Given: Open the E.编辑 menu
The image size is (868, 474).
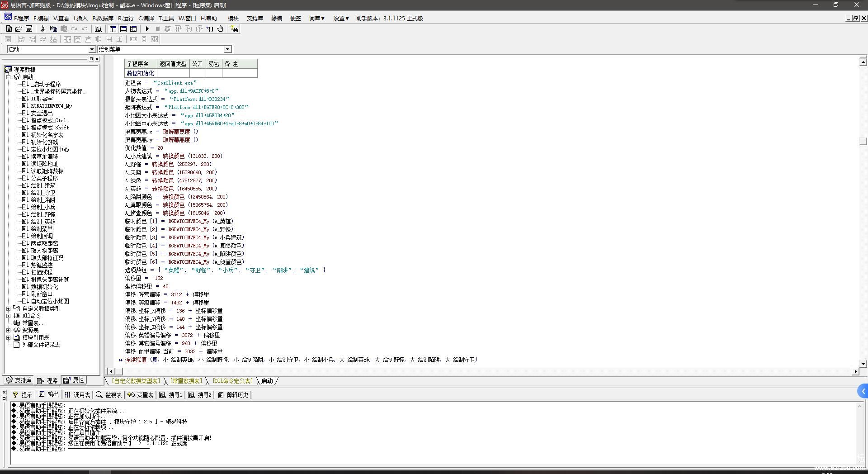Looking at the screenshot, I should click(x=41, y=19).
